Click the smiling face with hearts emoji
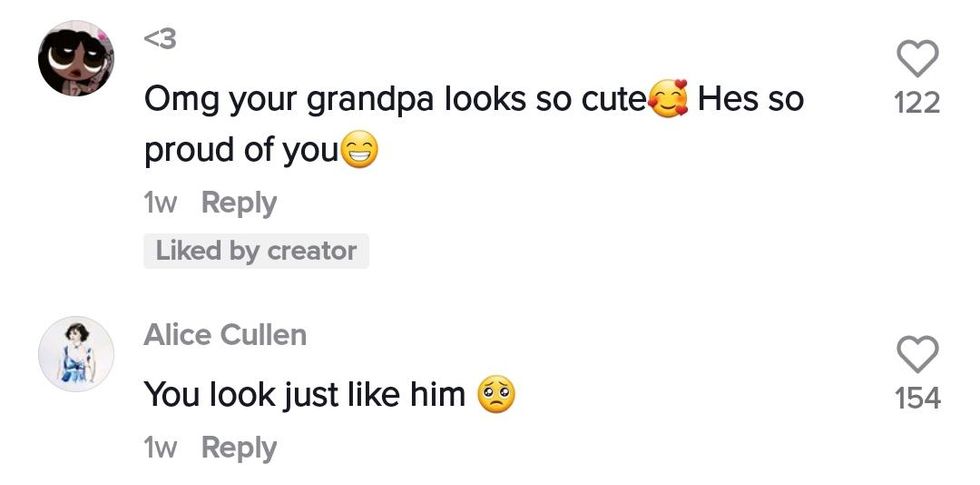 point(668,101)
